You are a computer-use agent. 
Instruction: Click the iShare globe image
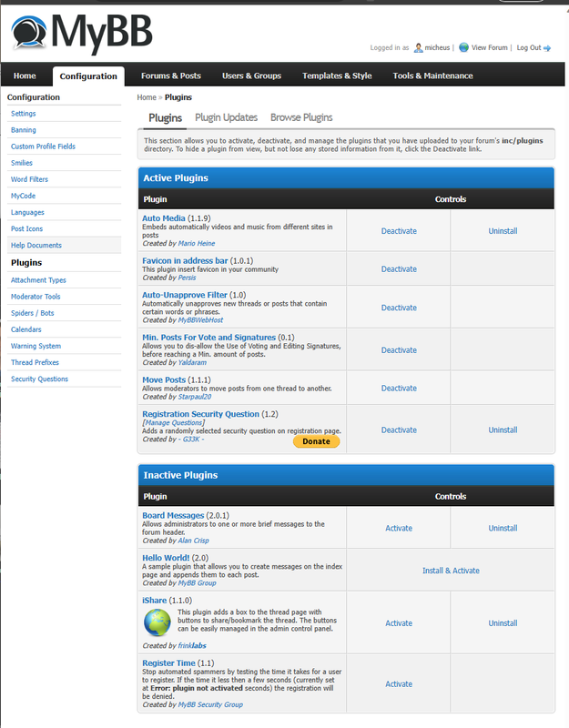coord(157,622)
